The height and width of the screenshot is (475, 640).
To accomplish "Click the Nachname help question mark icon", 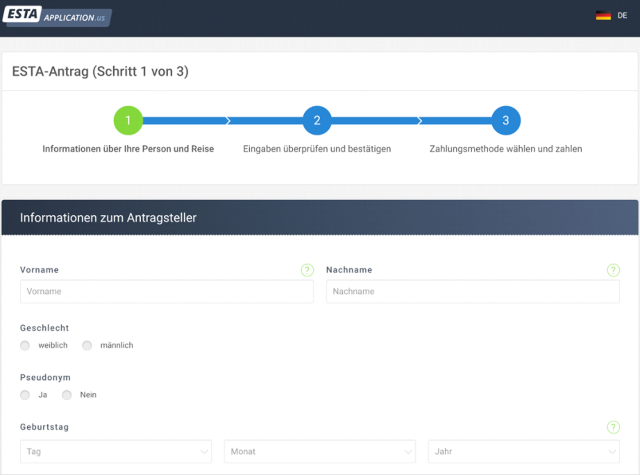I will click(613, 270).
